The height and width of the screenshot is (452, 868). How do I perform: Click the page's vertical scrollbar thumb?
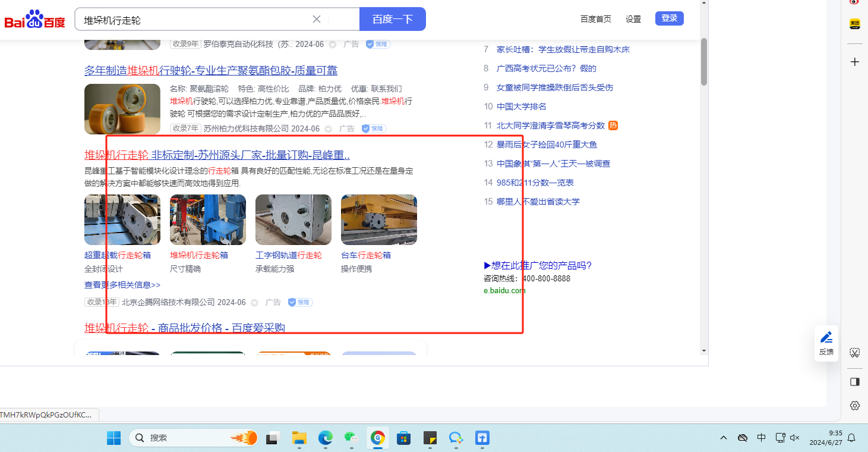(x=704, y=62)
